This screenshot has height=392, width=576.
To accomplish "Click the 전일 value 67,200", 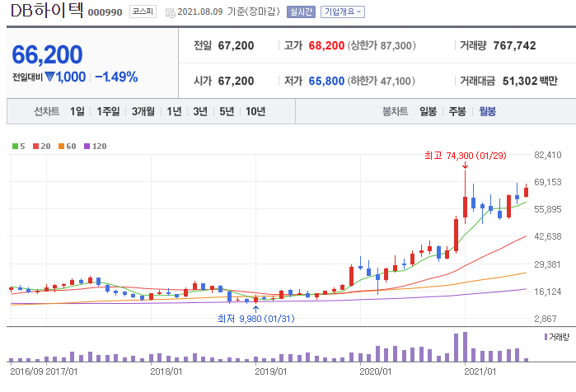I will coord(236,45).
